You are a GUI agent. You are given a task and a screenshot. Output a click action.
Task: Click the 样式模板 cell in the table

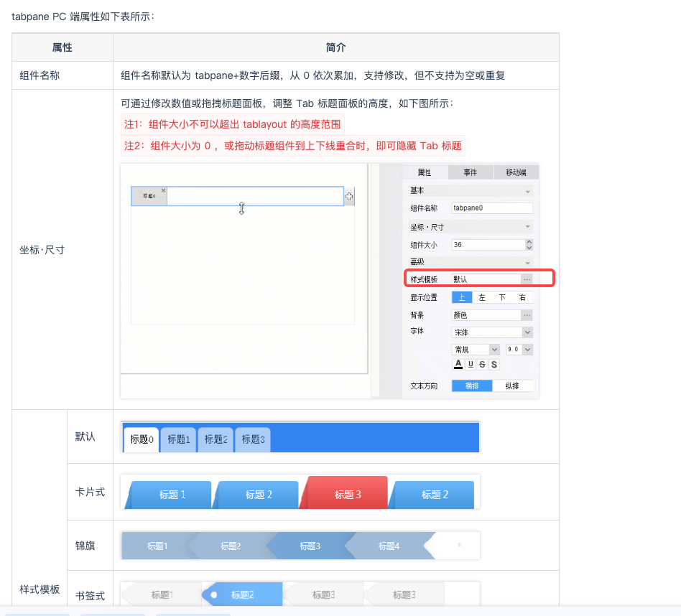(40, 589)
